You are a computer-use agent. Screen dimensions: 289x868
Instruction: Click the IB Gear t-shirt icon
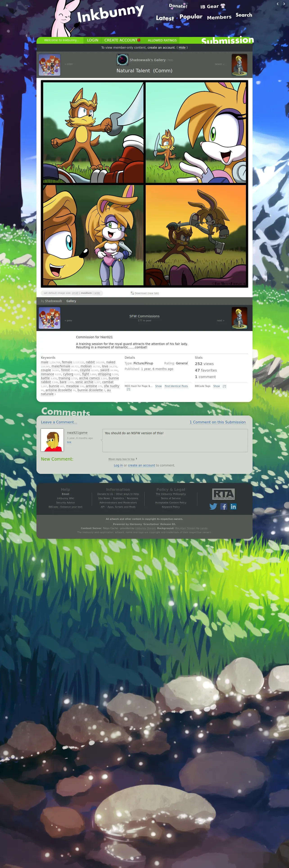(x=223, y=6)
